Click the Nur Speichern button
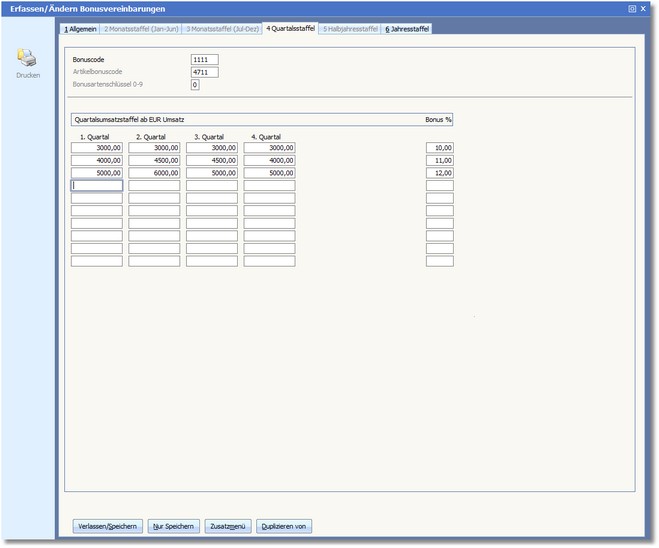The height and width of the screenshot is (548, 659). tap(172, 526)
